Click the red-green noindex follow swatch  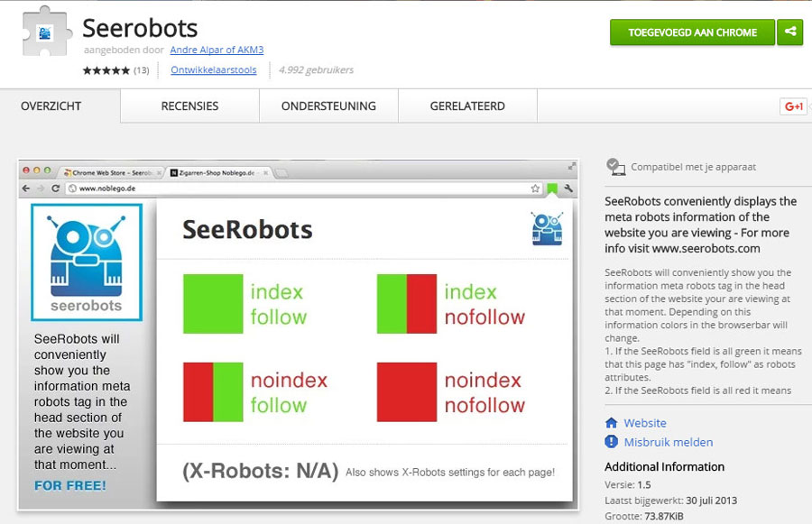pos(213,392)
